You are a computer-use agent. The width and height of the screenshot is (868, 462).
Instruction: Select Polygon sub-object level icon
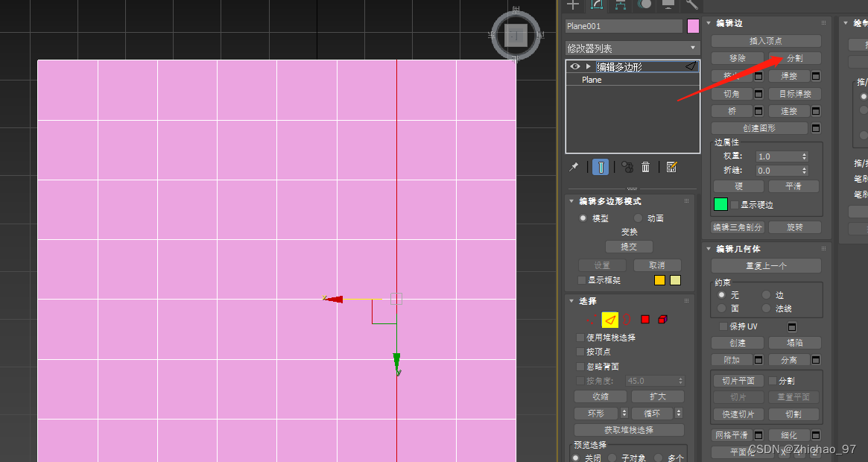point(645,320)
